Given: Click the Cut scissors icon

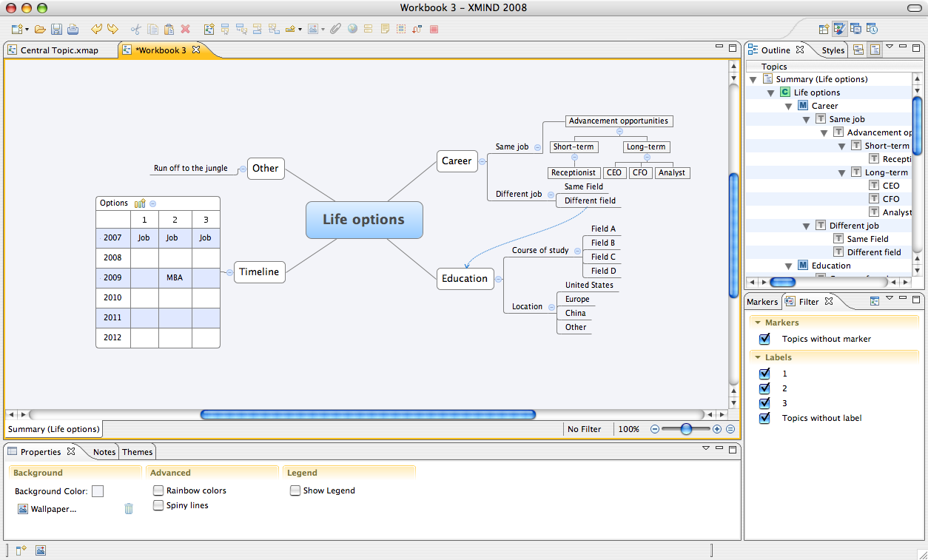Looking at the screenshot, I should (x=135, y=30).
